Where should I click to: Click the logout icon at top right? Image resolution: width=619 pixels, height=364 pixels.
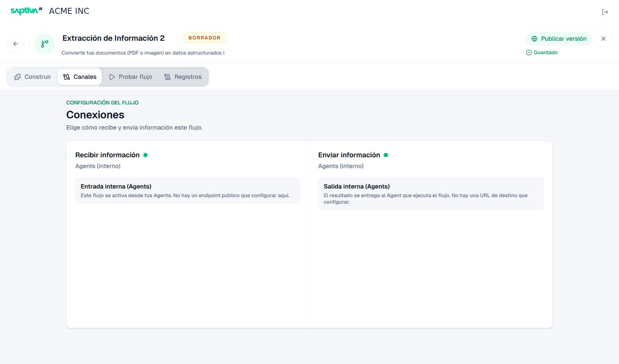click(605, 12)
